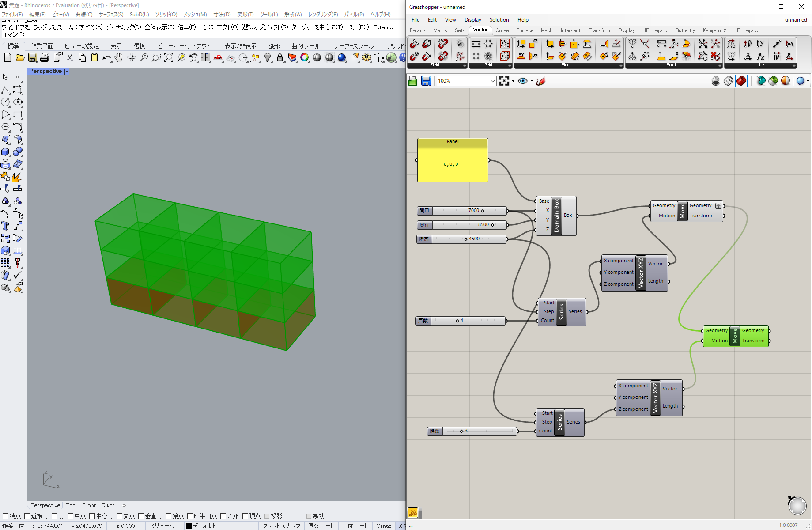
Task: Open the Grasshopper sketch tool (red pencil)
Action: pyautogui.click(x=541, y=81)
